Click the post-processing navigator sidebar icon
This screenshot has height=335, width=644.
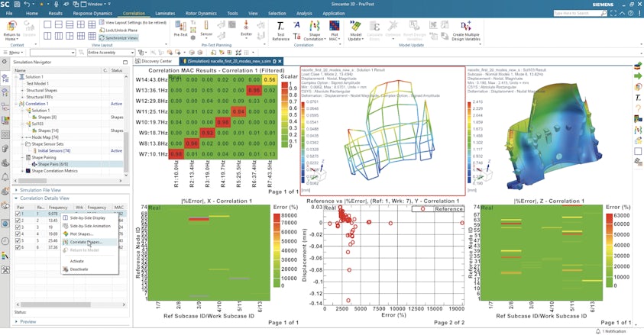click(5, 121)
